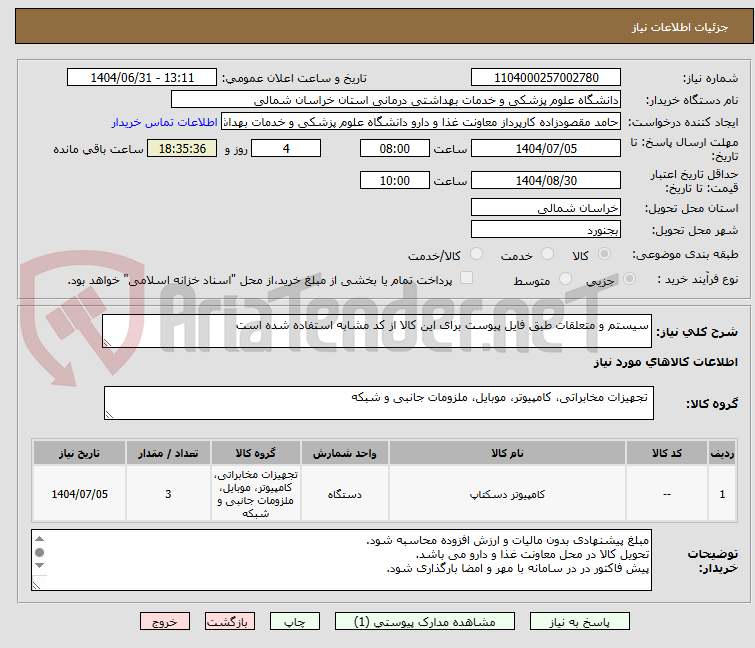Click the بازگشت back button
The image size is (755, 648).
(x=230, y=622)
